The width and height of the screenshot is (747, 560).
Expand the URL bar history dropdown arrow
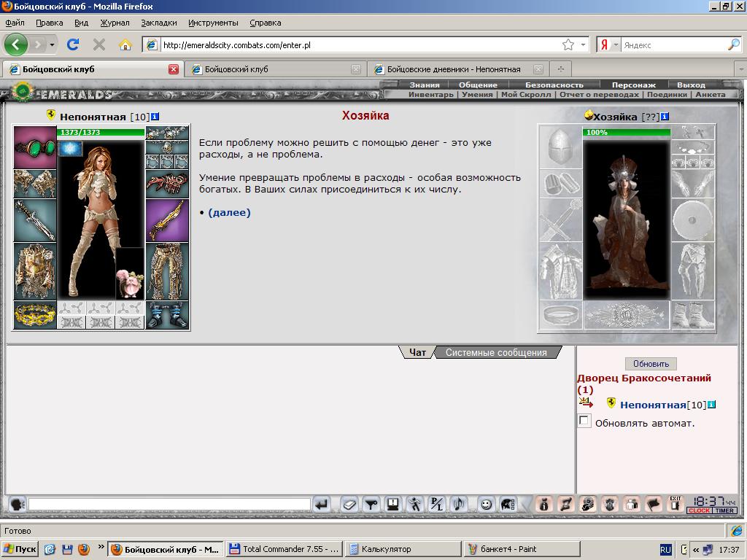(x=583, y=45)
